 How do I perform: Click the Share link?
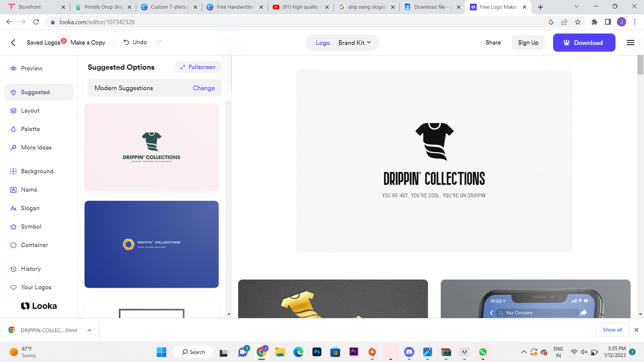click(493, 43)
